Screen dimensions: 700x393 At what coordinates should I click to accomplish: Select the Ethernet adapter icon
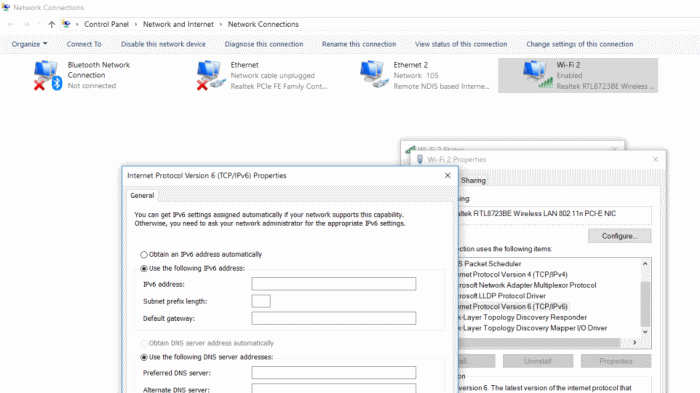211,75
